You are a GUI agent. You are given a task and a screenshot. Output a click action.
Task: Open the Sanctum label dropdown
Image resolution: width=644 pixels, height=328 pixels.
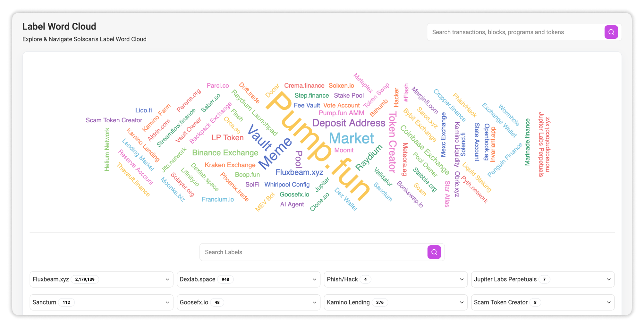click(167, 303)
